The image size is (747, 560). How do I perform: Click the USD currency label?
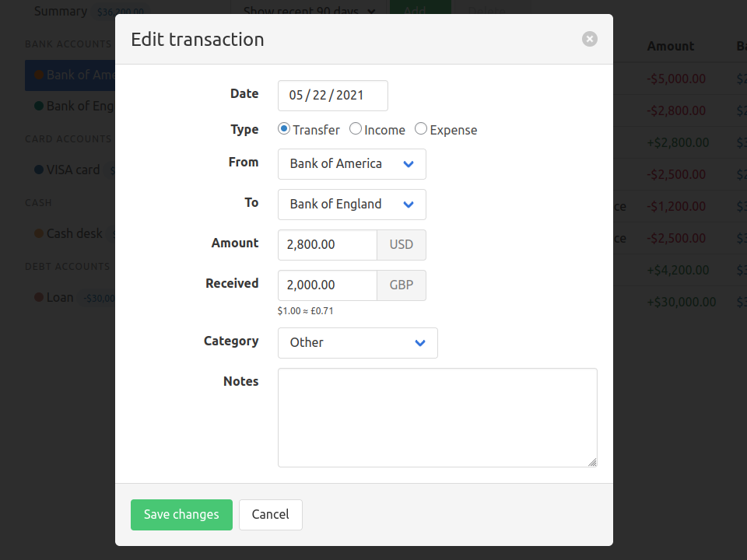pos(402,245)
